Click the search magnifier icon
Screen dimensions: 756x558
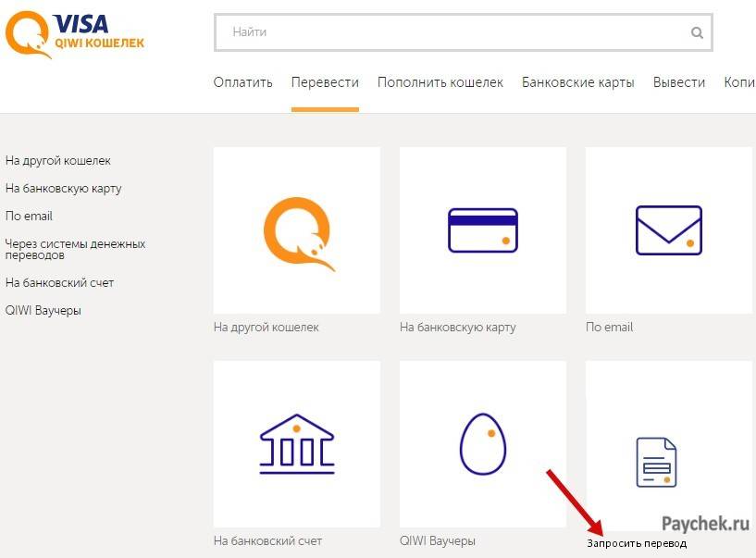[x=697, y=32]
